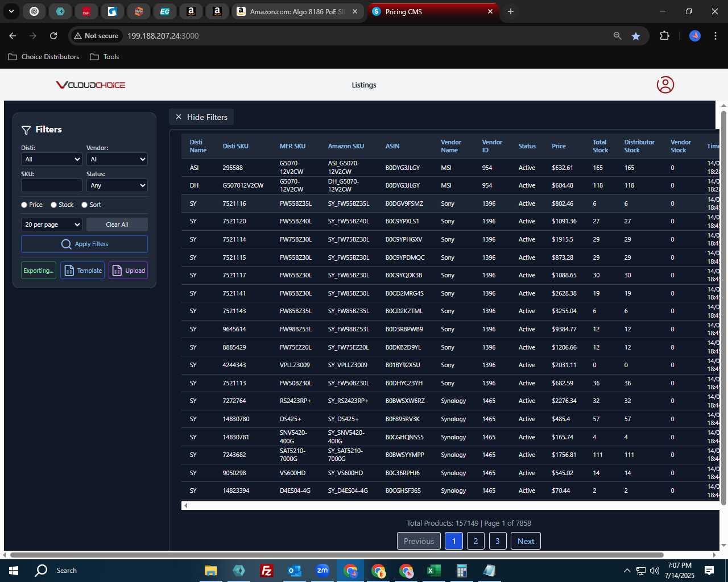Click the funnel Filters icon
This screenshot has height=582, width=728.
pos(26,130)
